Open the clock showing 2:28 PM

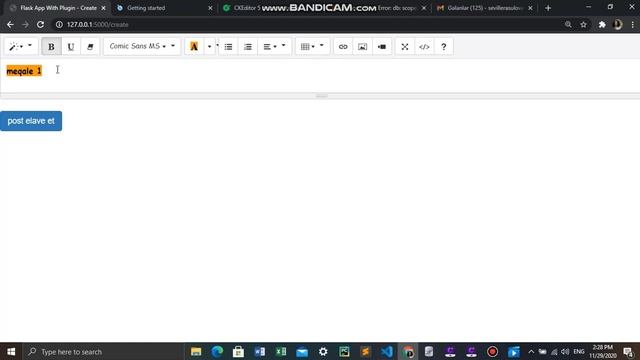(x=603, y=351)
